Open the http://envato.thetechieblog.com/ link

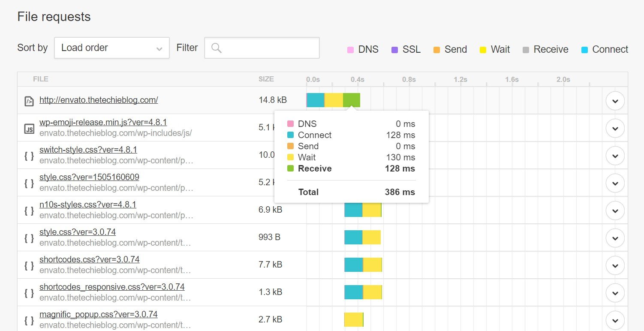click(99, 100)
